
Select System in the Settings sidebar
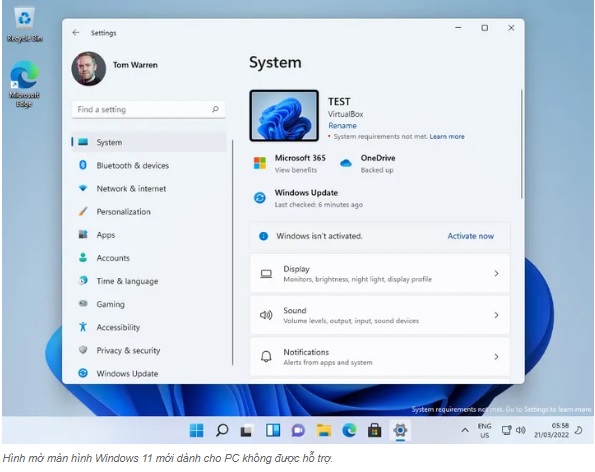tap(149, 142)
